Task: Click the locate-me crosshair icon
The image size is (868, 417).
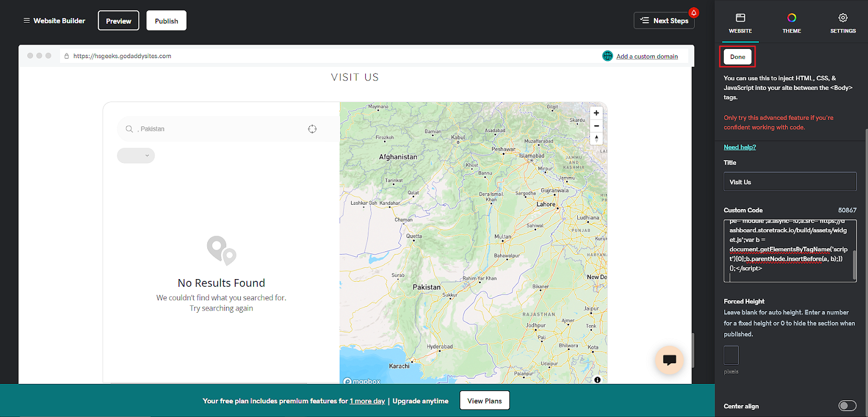Action: pyautogui.click(x=312, y=129)
